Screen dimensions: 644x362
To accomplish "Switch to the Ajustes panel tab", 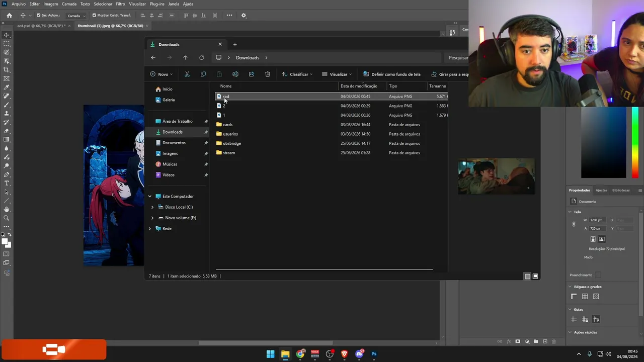I will click(x=601, y=190).
